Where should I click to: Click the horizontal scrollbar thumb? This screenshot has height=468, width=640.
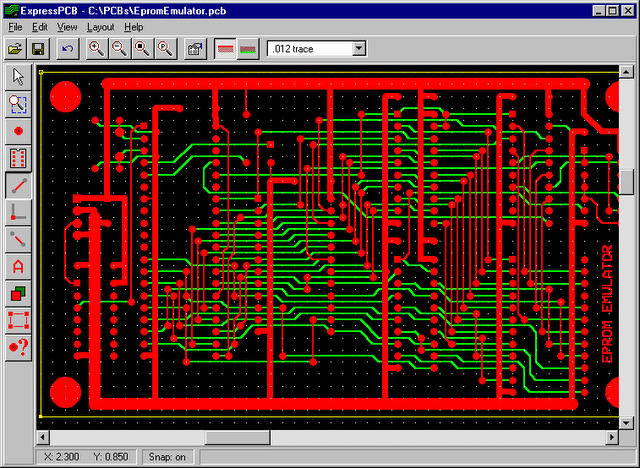pos(237,437)
